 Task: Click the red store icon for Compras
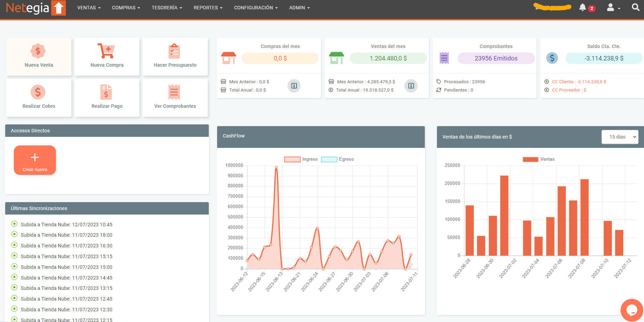(228, 58)
